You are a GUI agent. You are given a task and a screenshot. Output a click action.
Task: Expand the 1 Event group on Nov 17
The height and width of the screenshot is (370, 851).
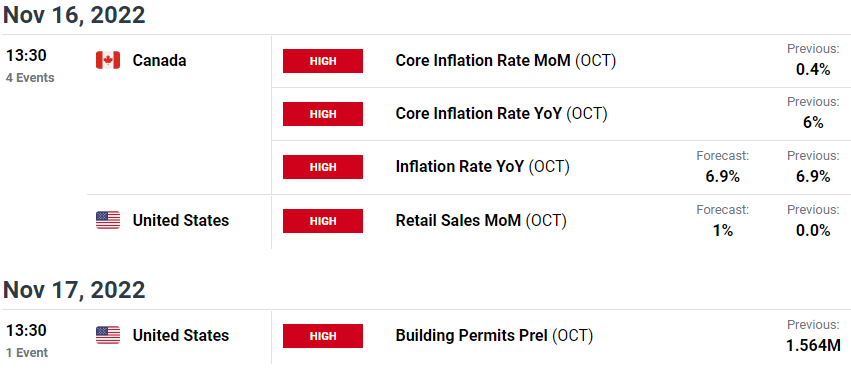pos(27,353)
